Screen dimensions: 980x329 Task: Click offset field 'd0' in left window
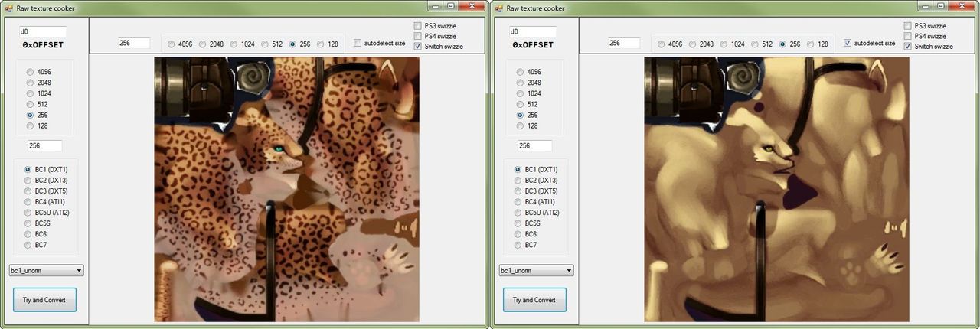pos(43,32)
